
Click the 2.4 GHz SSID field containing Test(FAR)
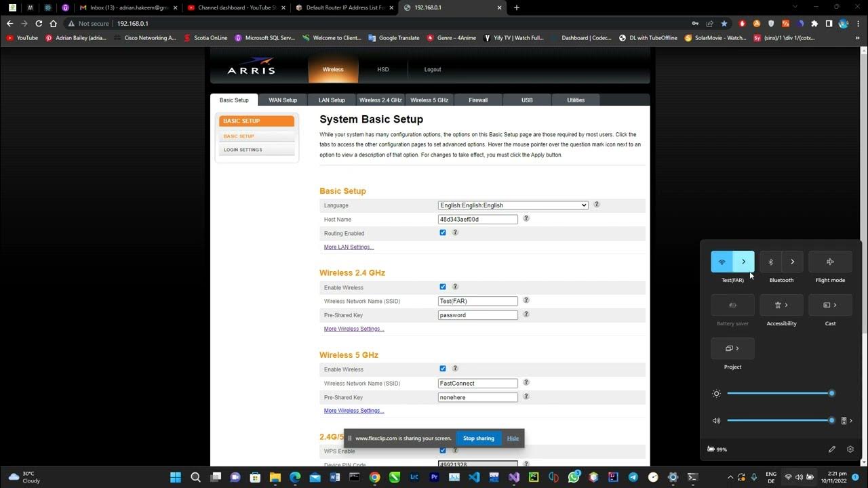point(478,301)
